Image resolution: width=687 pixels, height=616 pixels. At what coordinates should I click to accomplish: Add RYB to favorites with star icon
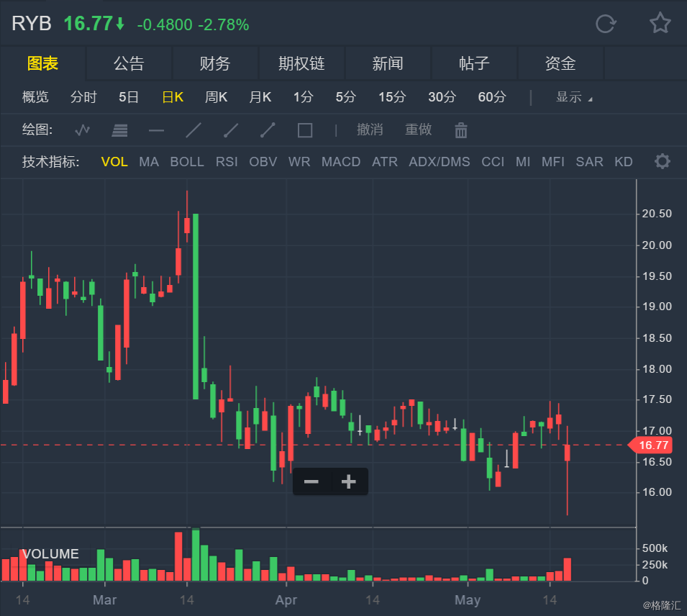pyautogui.click(x=660, y=23)
